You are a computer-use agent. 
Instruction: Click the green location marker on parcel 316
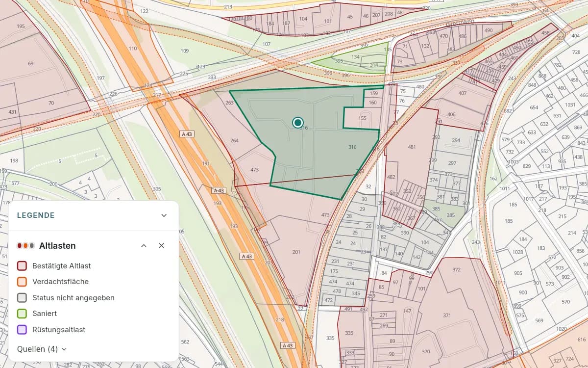click(297, 123)
